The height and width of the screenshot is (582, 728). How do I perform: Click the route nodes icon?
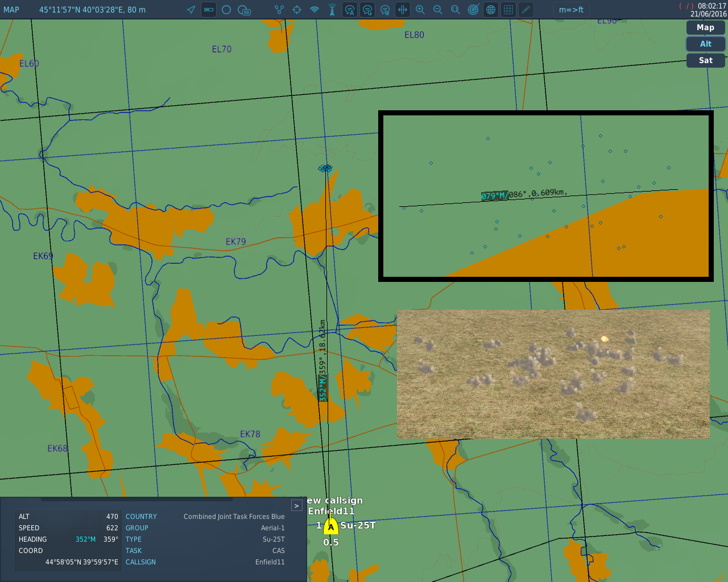coord(279,10)
